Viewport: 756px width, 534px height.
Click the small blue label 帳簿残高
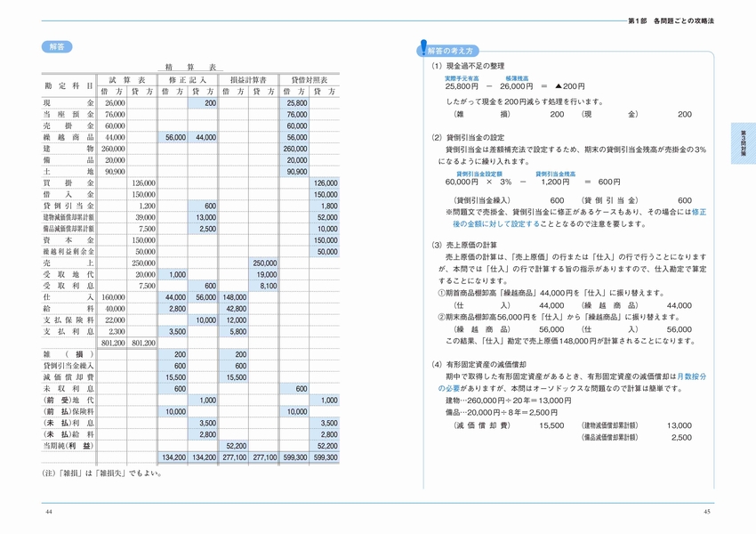point(517,78)
